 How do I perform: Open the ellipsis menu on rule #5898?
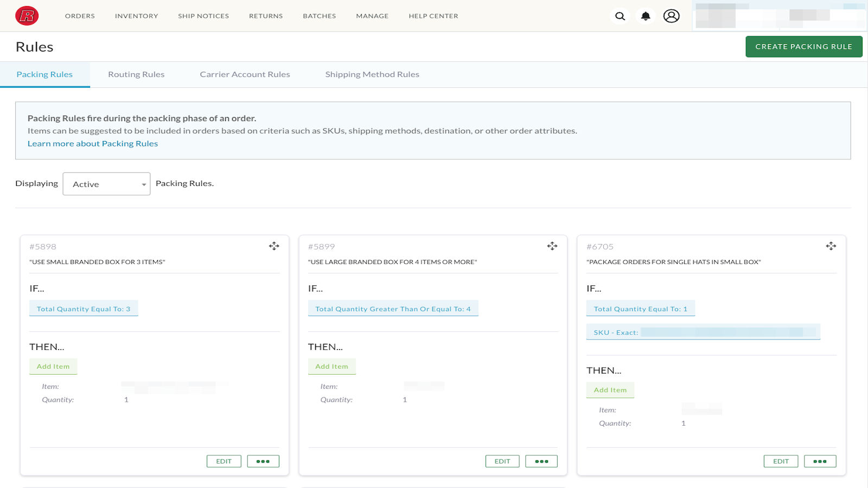(263, 460)
